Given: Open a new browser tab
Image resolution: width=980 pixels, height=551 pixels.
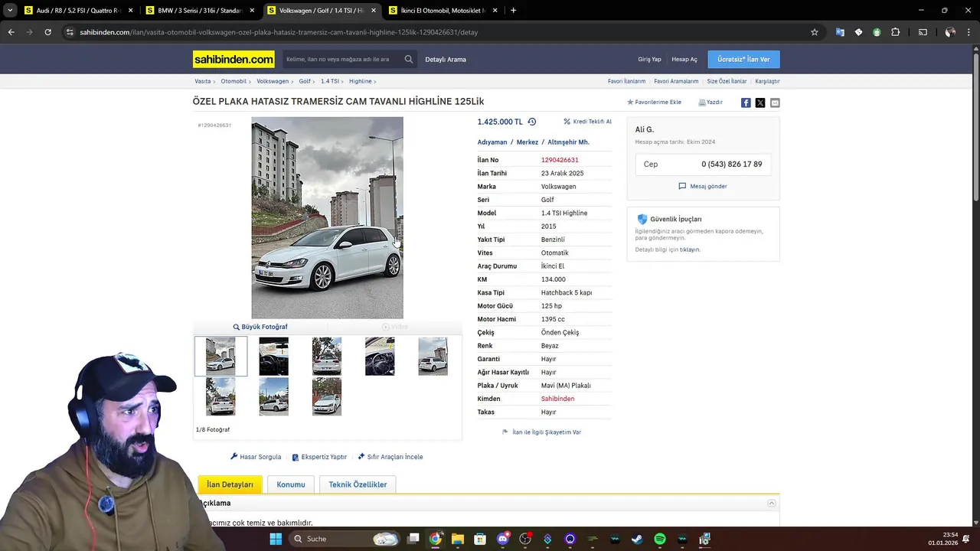Looking at the screenshot, I should 513,11.
